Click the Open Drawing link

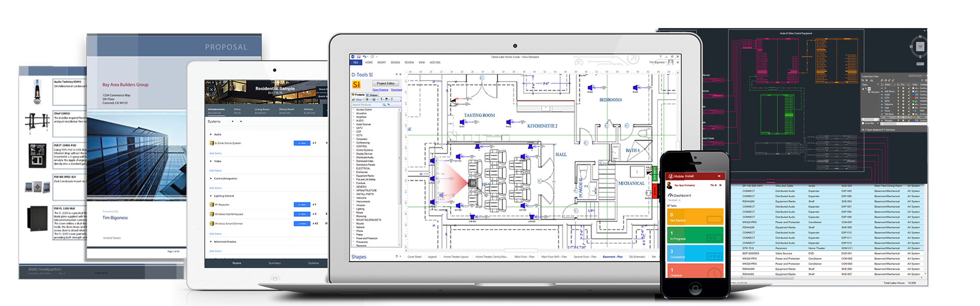380,90
